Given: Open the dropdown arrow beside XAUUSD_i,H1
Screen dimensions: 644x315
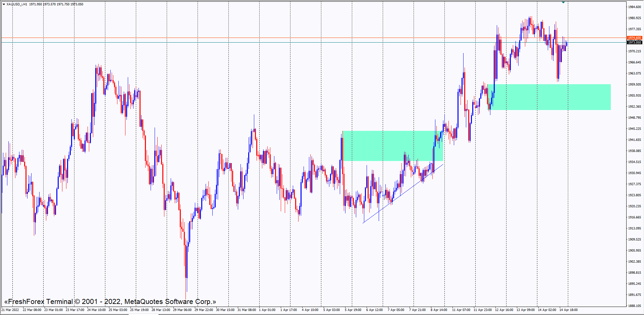Looking at the screenshot, I should [4, 4].
